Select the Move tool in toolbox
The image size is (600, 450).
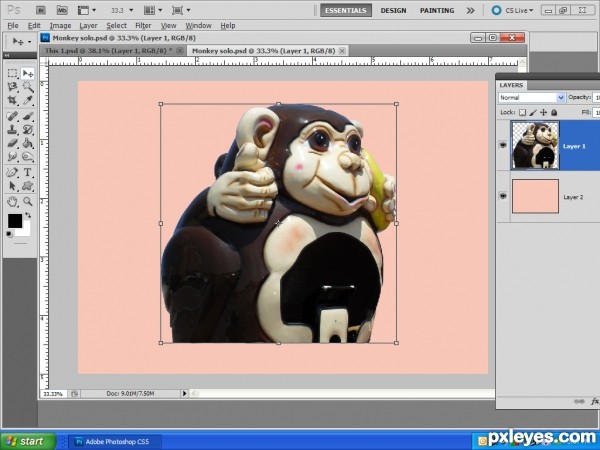click(28, 73)
